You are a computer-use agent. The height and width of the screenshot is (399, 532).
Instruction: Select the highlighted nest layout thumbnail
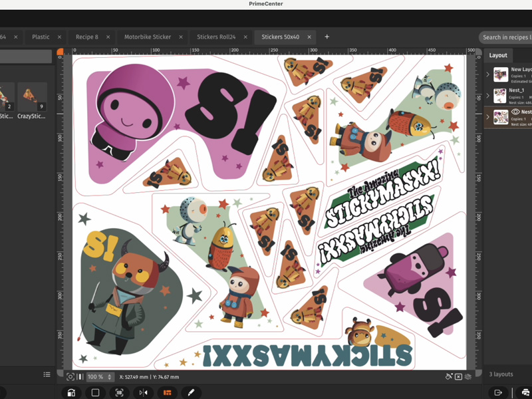click(501, 117)
